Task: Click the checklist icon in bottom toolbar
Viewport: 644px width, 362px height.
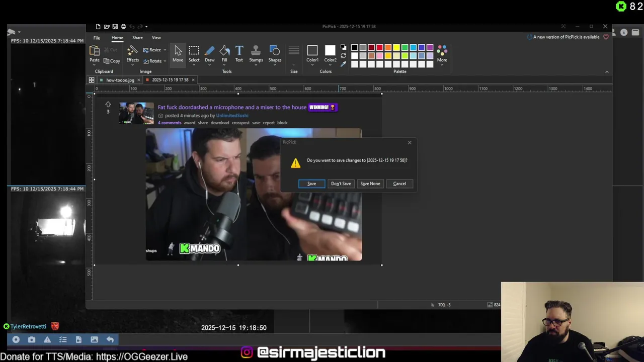Action: pyautogui.click(x=63, y=340)
